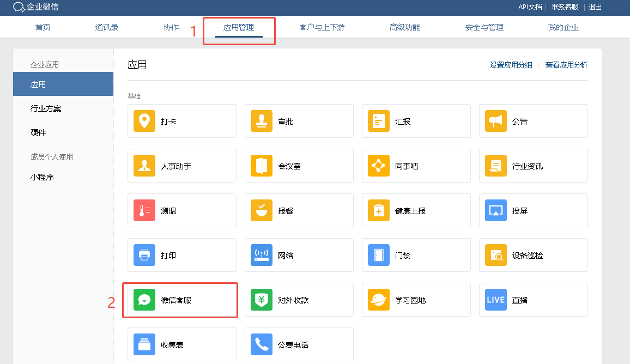Click the 门禁 app name
Viewport: 630px width, 364px height.
tap(403, 255)
